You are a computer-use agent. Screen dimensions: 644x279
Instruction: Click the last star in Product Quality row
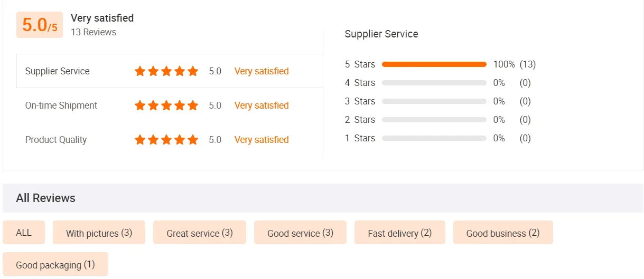pos(193,140)
